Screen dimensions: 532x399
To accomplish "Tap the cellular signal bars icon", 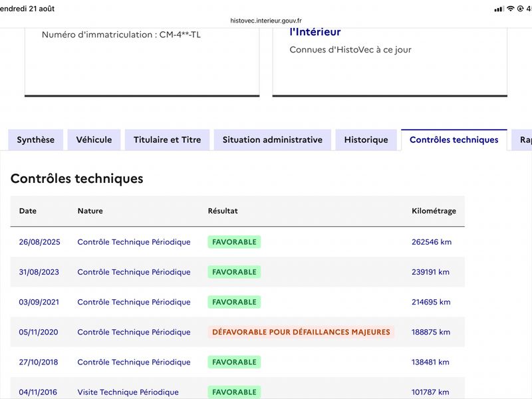I will [x=499, y=9].
